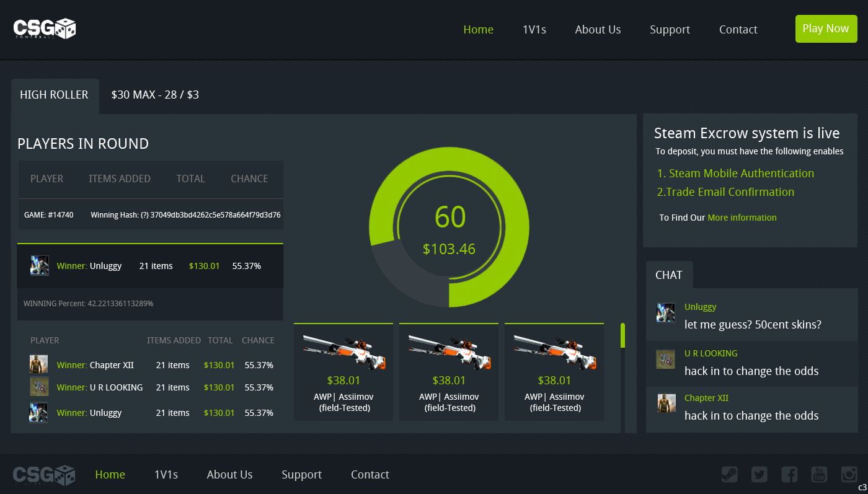Click the winning hash value 37049db3bd...

[x=216, y=215]
